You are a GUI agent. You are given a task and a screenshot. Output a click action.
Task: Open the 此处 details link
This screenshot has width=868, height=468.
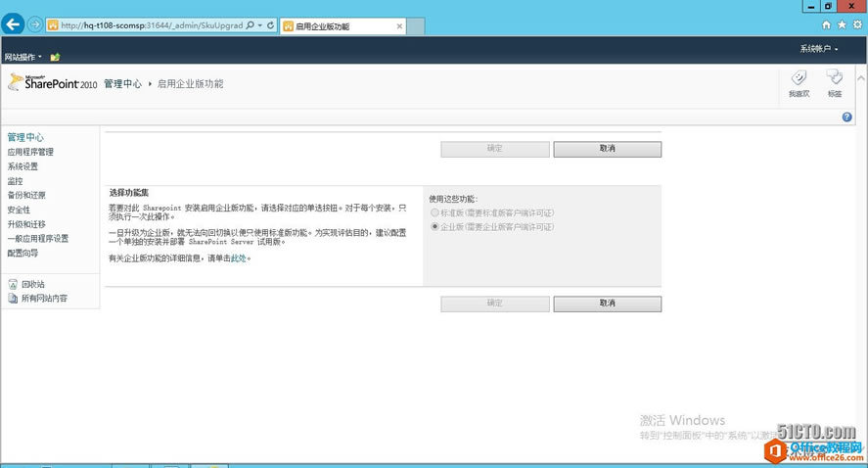pos(239,258)
